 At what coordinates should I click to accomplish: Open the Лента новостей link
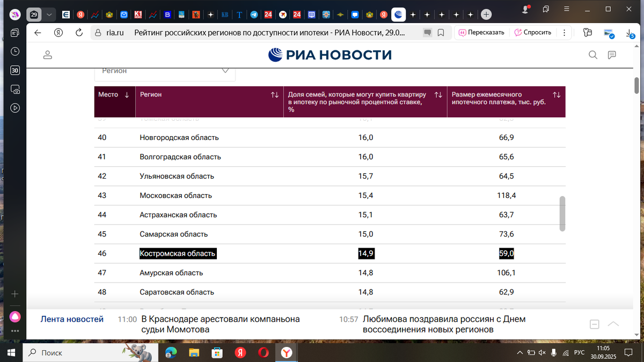[x=72, y=319]
